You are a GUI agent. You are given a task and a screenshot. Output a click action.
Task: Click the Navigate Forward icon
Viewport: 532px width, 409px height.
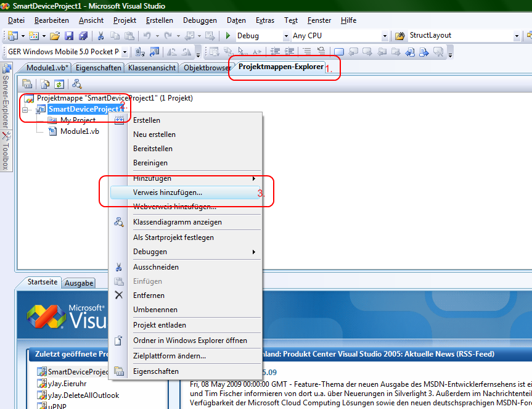[210, 35]
